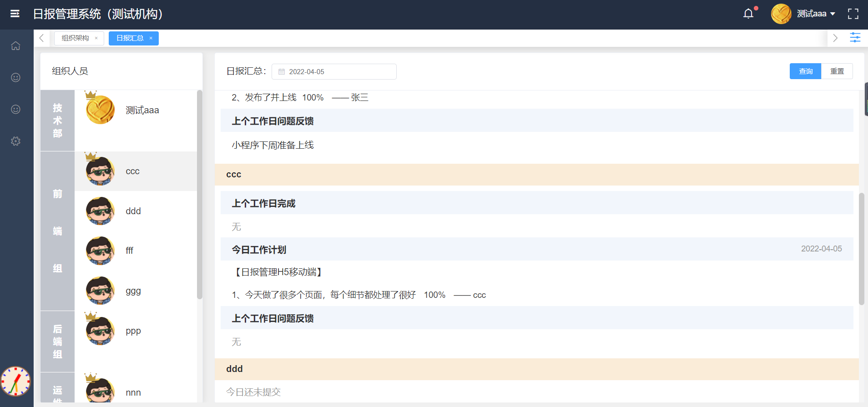
Task: Close the 组织架构 tab
Action: pos(96,38)
